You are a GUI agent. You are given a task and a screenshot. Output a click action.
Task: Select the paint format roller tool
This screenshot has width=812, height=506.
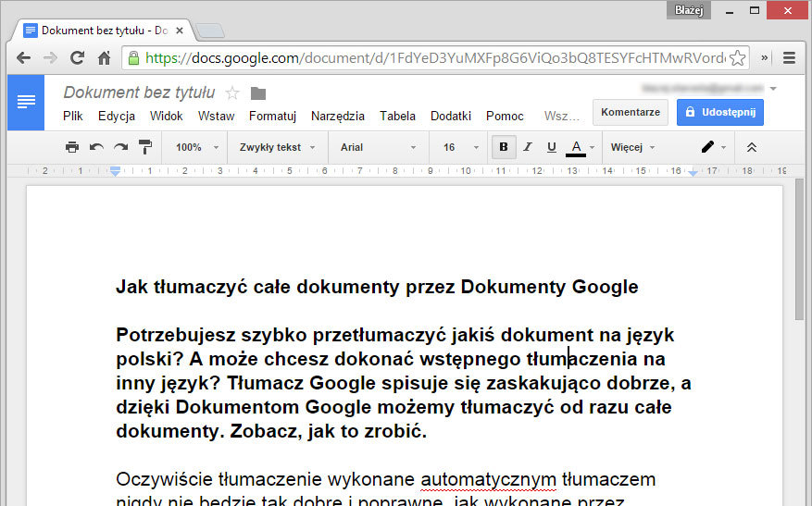[145, 147]
